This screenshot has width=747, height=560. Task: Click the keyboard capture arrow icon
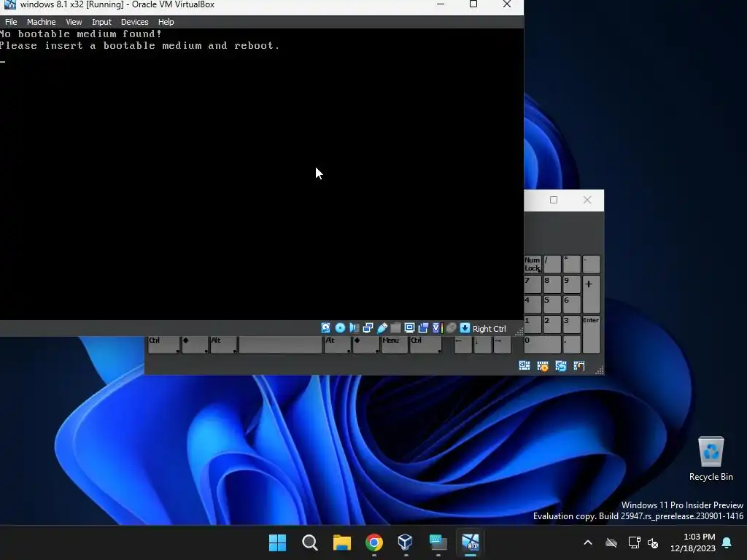click(465, 327)
